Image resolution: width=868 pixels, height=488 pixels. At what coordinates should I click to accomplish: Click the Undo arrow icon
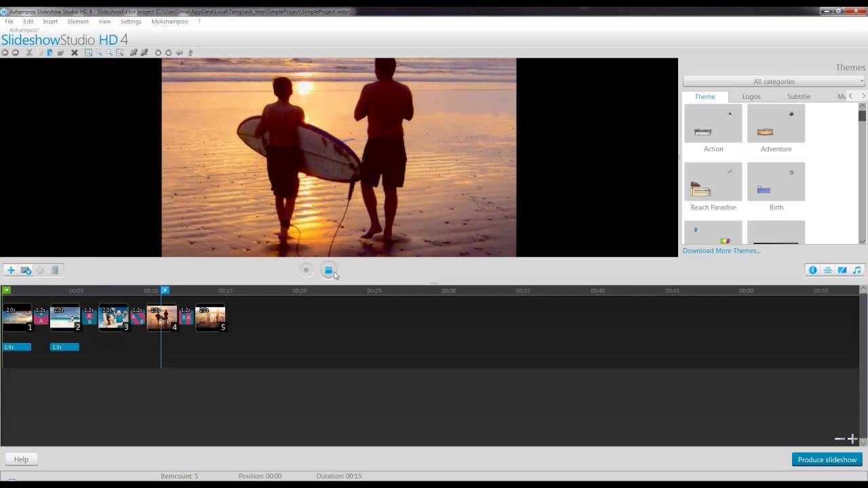pos(5,52)
